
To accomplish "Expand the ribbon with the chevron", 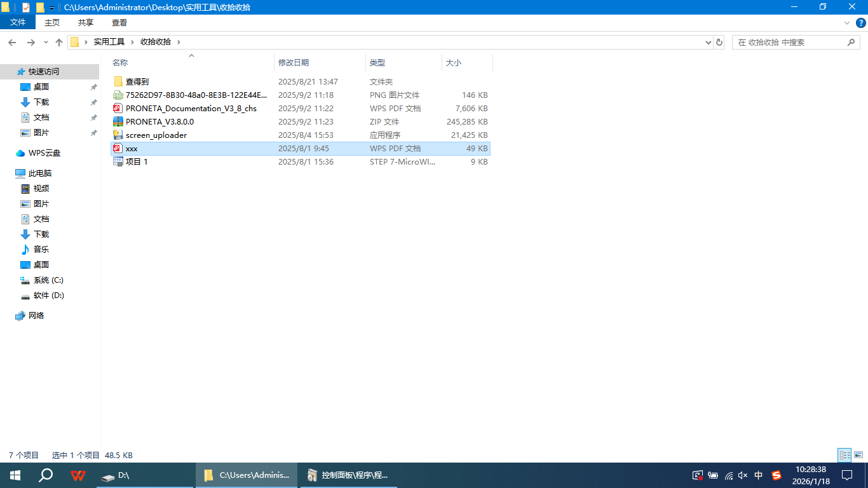I will click(846, 22).
